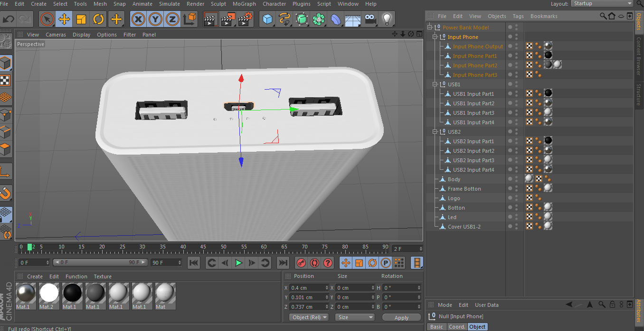Screen dimensions: 644x331
Task: Click the Light bulb icon
Action: (x=387, y=19)
